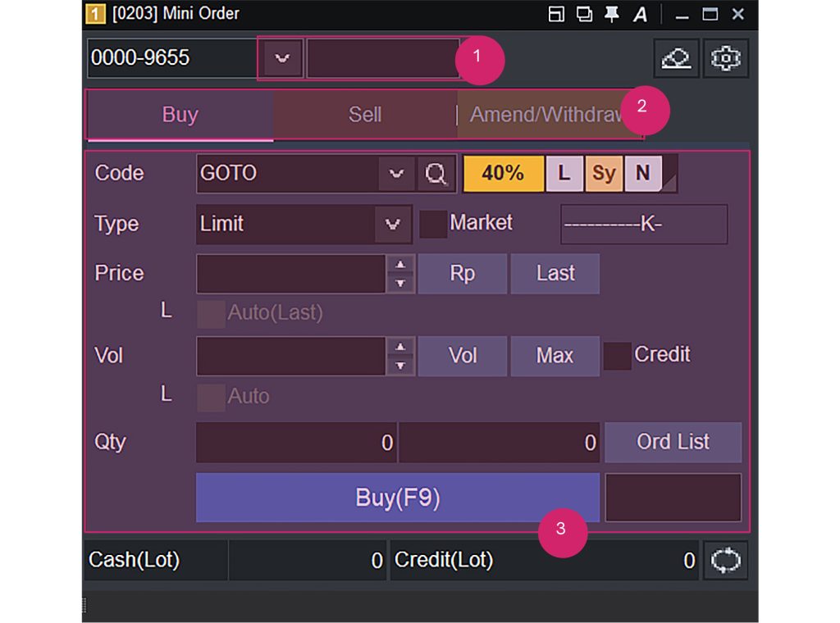This screenshot has width=840, height=623.
Task: Click the first Qty value field
Action: coord(296,443)
